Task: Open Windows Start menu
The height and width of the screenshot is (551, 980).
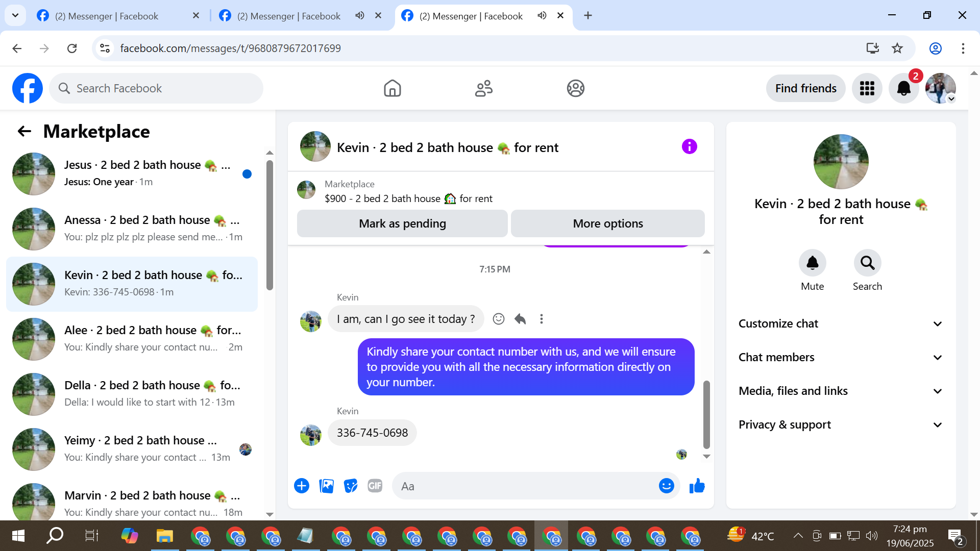Action: 18,536
